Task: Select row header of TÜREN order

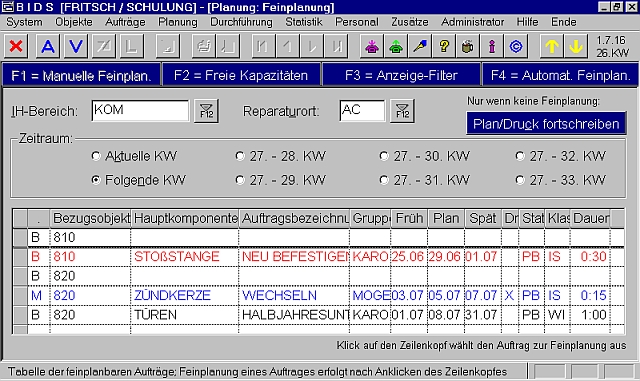Action: 20,315
